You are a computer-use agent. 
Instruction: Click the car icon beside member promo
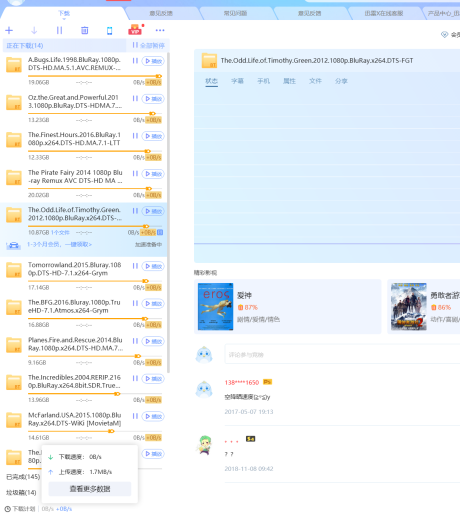point(13,246)
